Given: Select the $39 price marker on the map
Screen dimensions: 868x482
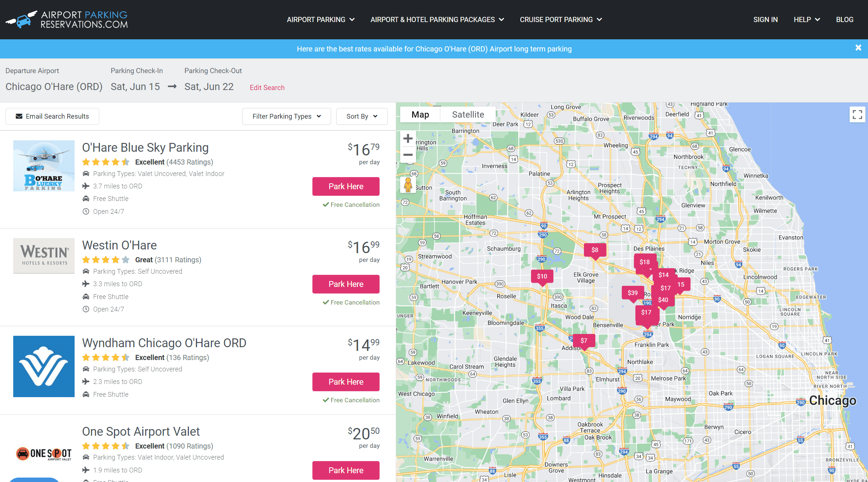Looking at the screenshot, I should [x=633, y=293].
